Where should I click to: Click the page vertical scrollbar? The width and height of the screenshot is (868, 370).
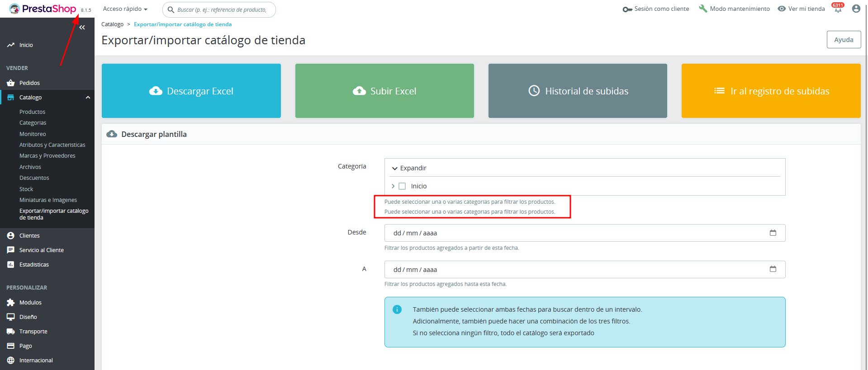tap(866, 185)
